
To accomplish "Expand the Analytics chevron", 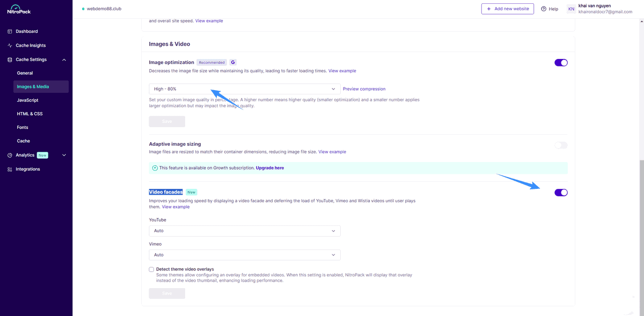I will [x=64, y=156].
